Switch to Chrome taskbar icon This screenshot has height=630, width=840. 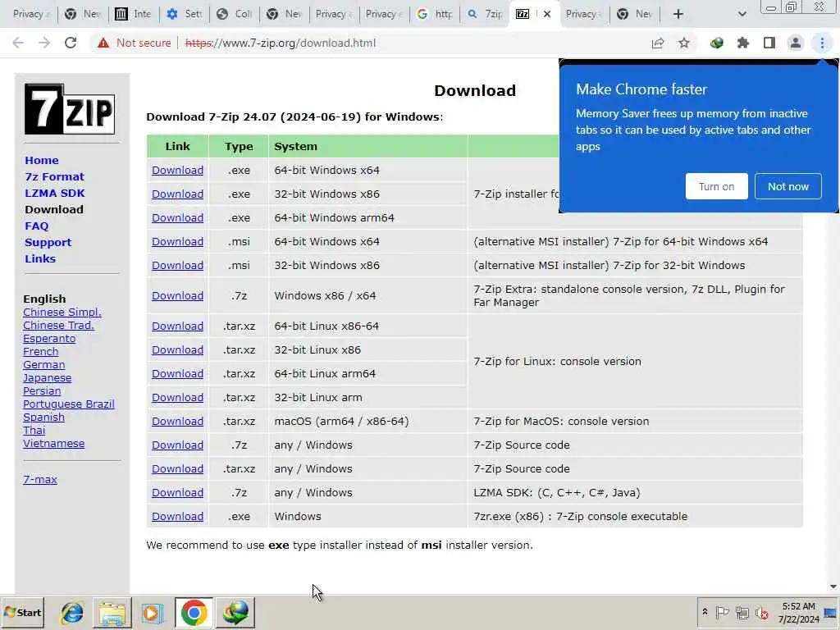tap(194, 612)
